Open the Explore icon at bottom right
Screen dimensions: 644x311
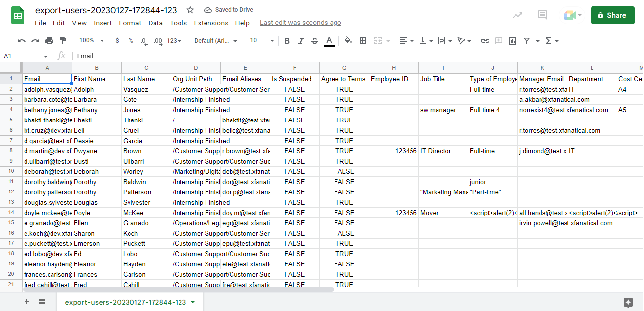click(628, 303)
